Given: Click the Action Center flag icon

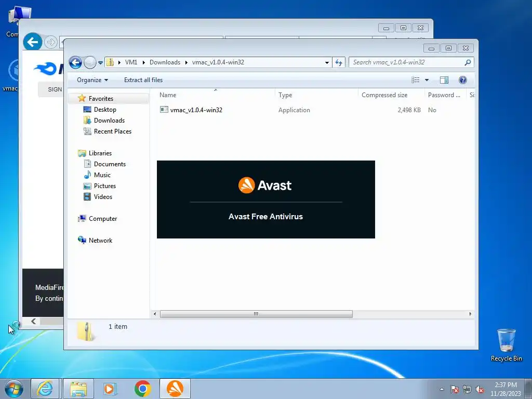Looking at the screenshot, I should click(455, 390).
